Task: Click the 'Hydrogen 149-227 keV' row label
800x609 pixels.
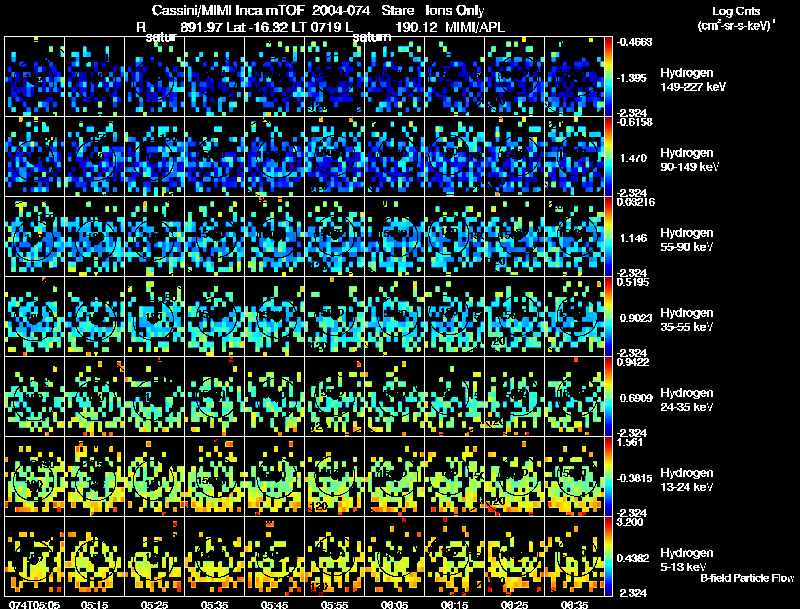Action: pos(692,80)
